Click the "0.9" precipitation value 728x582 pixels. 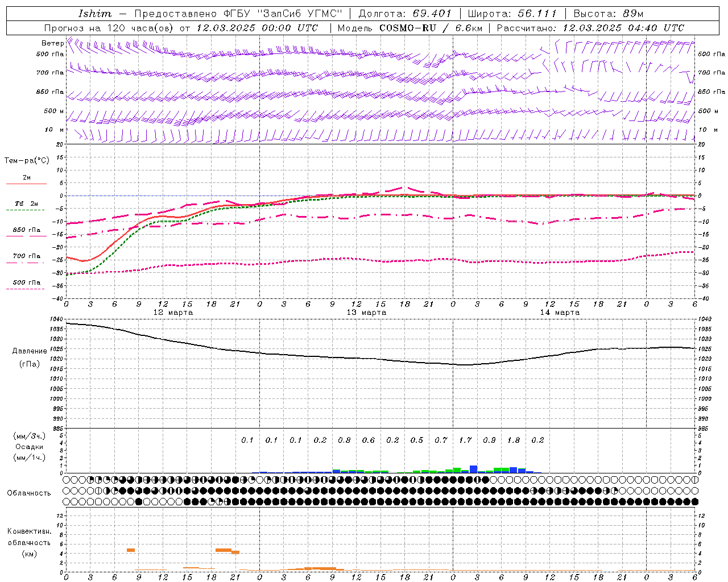coord(489,440)
